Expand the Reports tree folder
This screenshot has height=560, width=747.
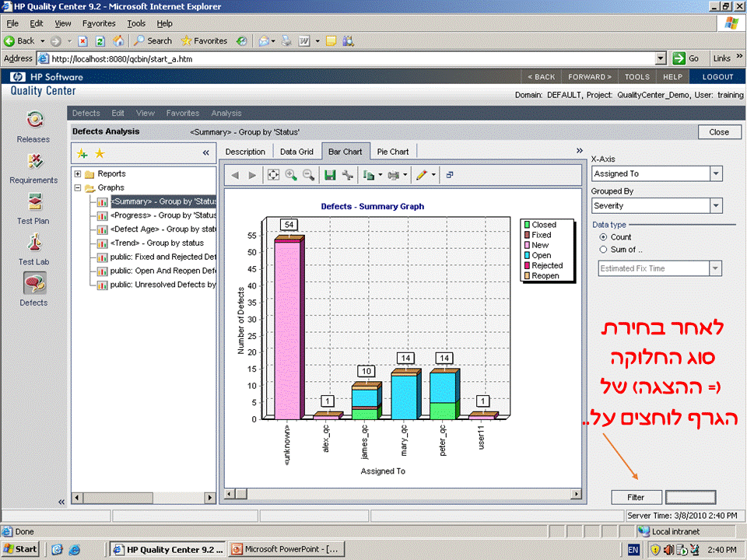[x=78, y=173]
